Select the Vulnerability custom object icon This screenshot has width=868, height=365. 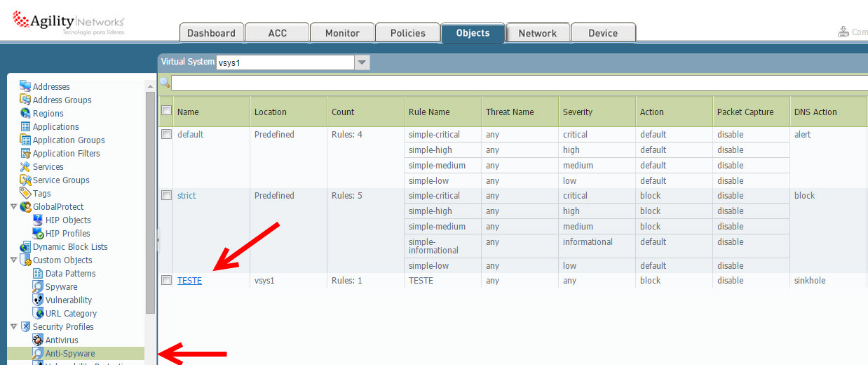click(x=38, y=300)
